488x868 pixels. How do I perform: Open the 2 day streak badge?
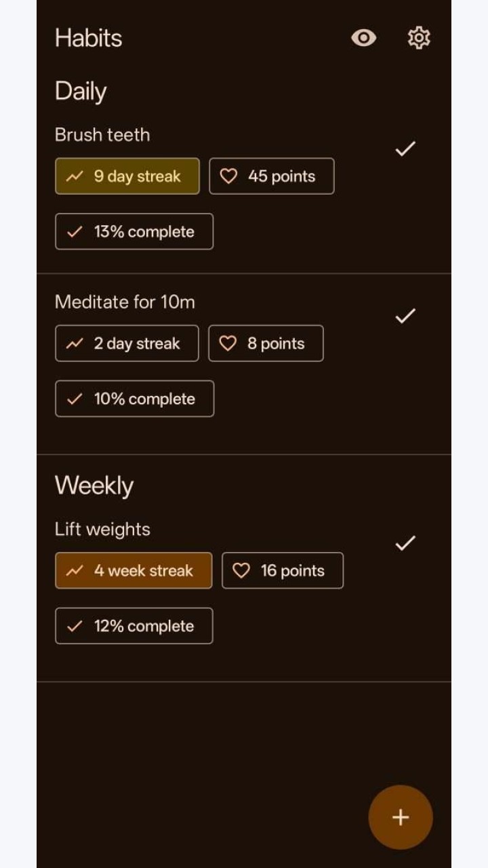[127, 344]
